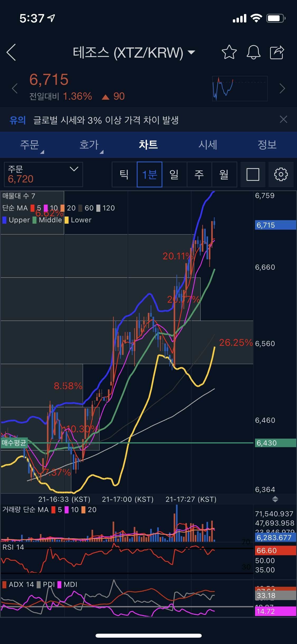Dismiss the global price warning banner
This screenshot has width=297, height=644.
[x=283, y=119]
